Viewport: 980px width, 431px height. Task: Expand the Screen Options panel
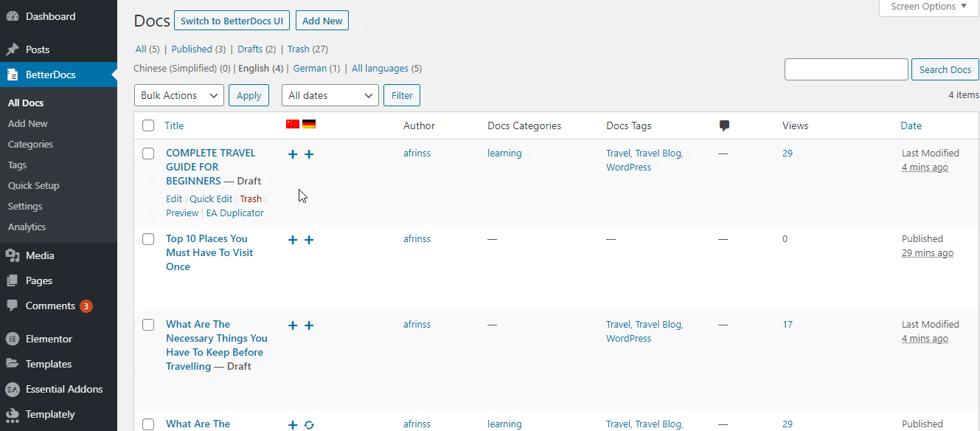pyautogui.click(x=928, y=7)
